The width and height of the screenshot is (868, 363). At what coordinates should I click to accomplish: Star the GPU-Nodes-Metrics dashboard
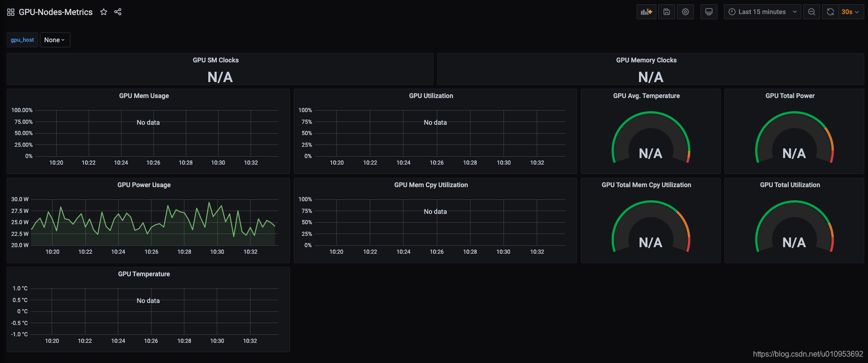(x=104, y=12)
